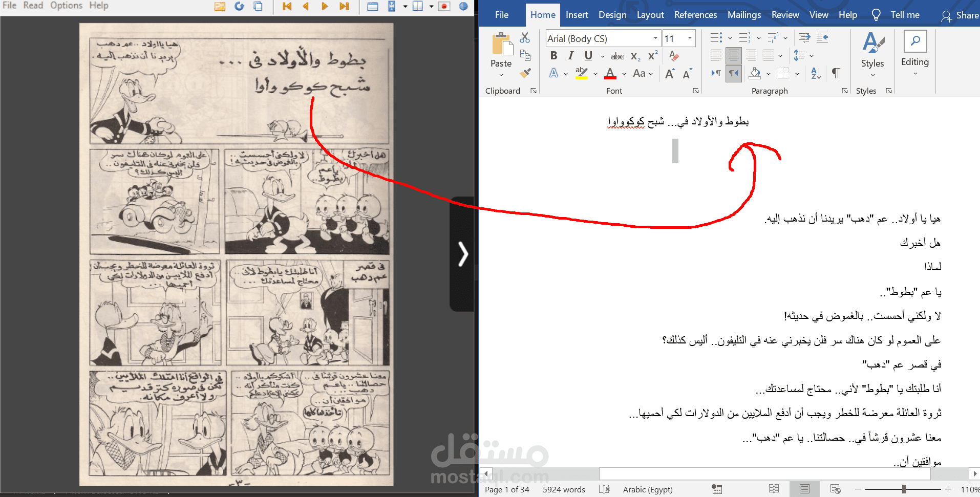Toggle Bold formatting
The image size is (980, 497).
pyautogui.click(x=553, y=55)
